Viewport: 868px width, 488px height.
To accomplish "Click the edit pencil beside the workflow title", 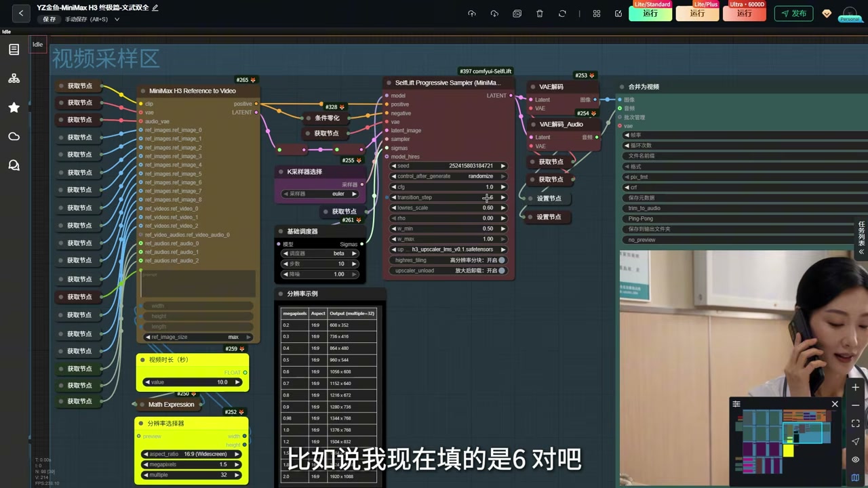I will [155, 7].
